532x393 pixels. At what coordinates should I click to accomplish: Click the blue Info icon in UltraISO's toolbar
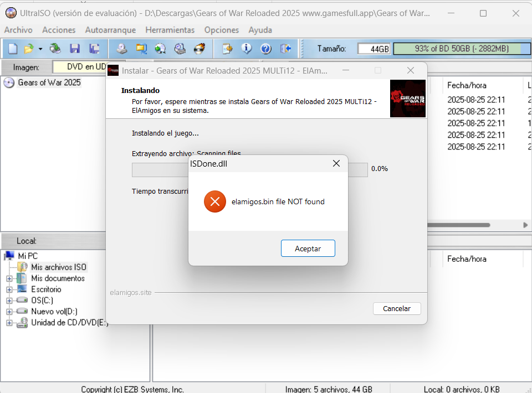click(247, 49)
